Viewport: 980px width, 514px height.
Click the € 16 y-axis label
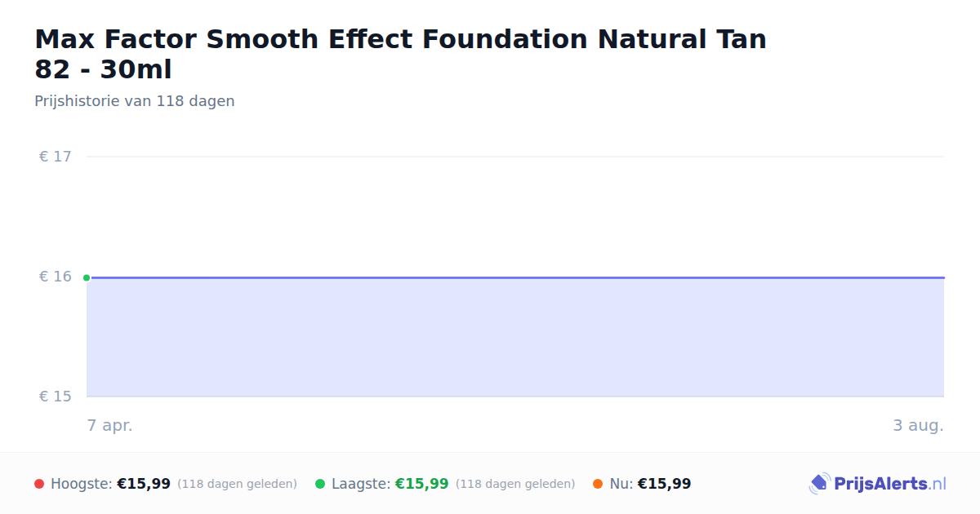56,277
